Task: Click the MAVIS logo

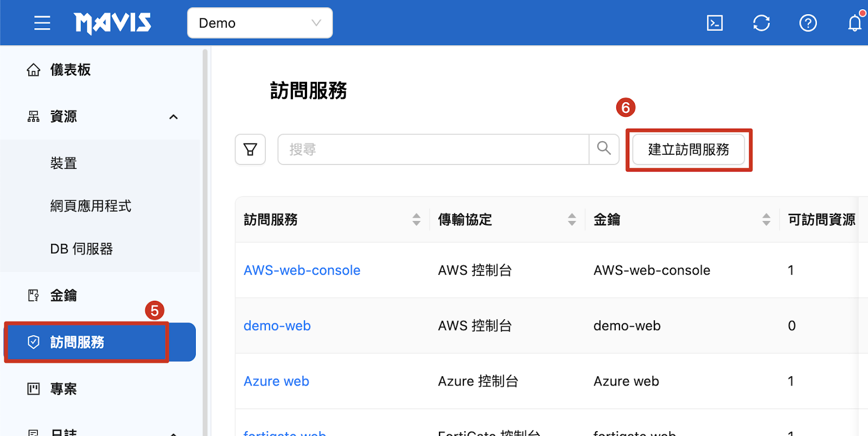Action: [x=112, y=23]
